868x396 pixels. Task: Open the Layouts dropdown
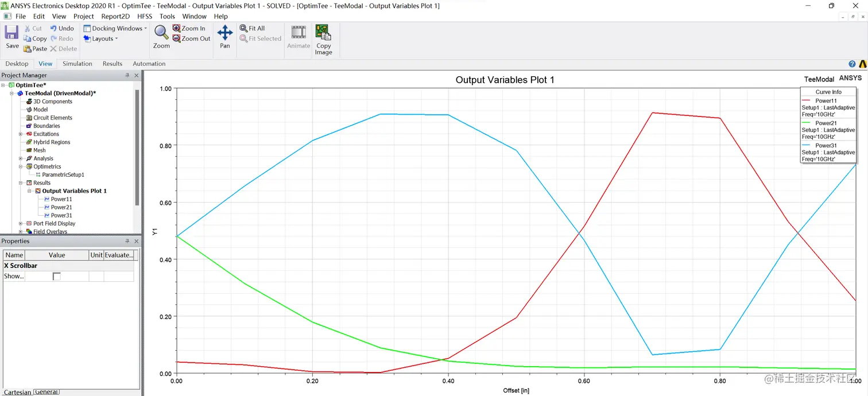coord(102,38)
